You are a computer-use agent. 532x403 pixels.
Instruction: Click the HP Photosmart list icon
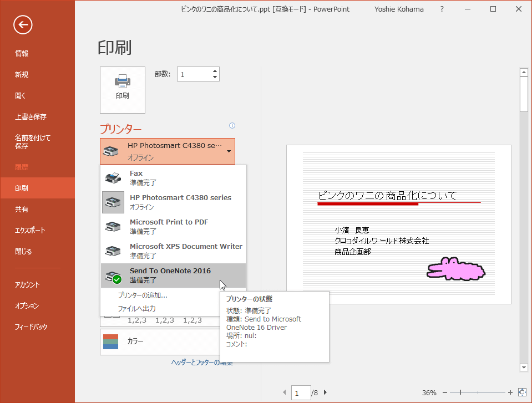tap(113, 202)
